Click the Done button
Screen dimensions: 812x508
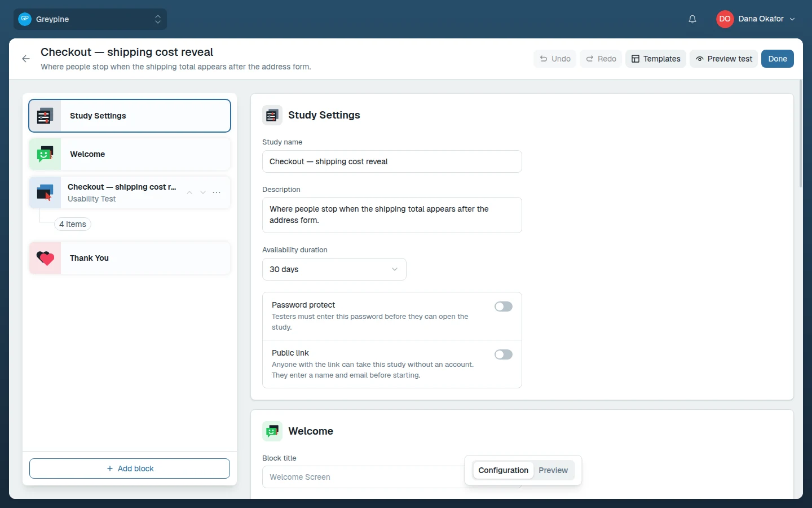(778, 59)
